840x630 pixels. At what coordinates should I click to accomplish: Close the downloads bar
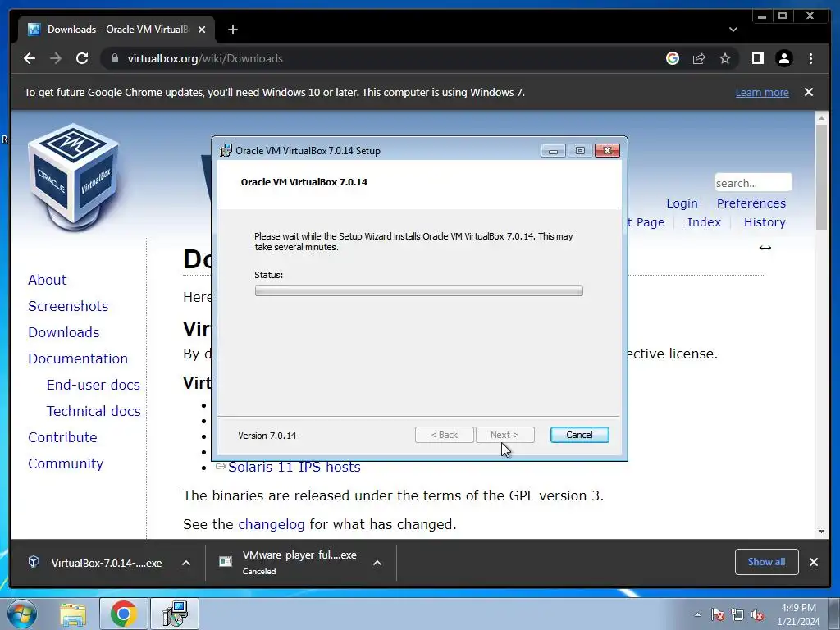tap(814, 562)
